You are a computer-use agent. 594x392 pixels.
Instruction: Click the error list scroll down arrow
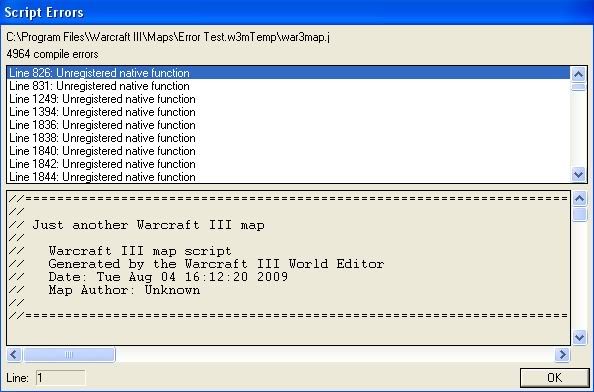tap(578, 175)
